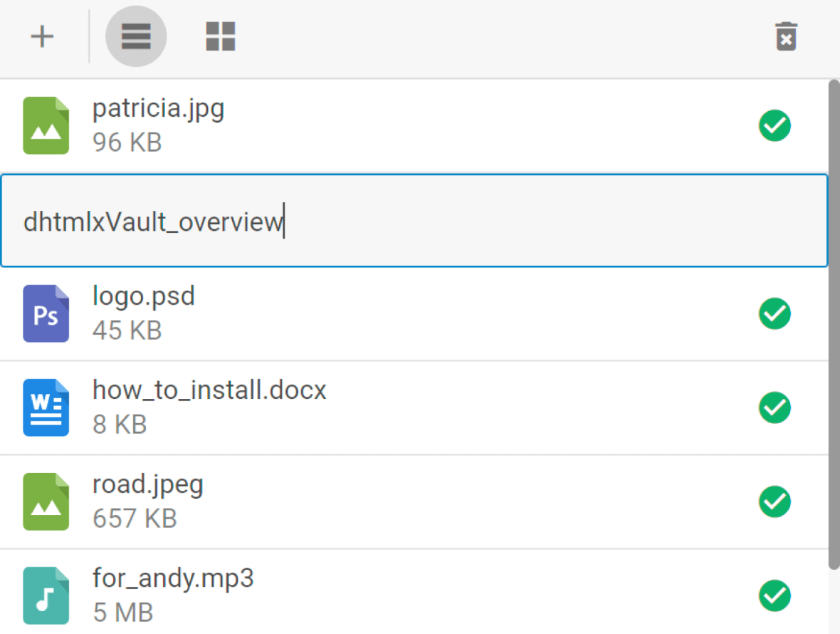Viewport: 840px width, 634px height.
Task: Click the vertical scrollbar of file list
Action: click(x=834, y=324)
